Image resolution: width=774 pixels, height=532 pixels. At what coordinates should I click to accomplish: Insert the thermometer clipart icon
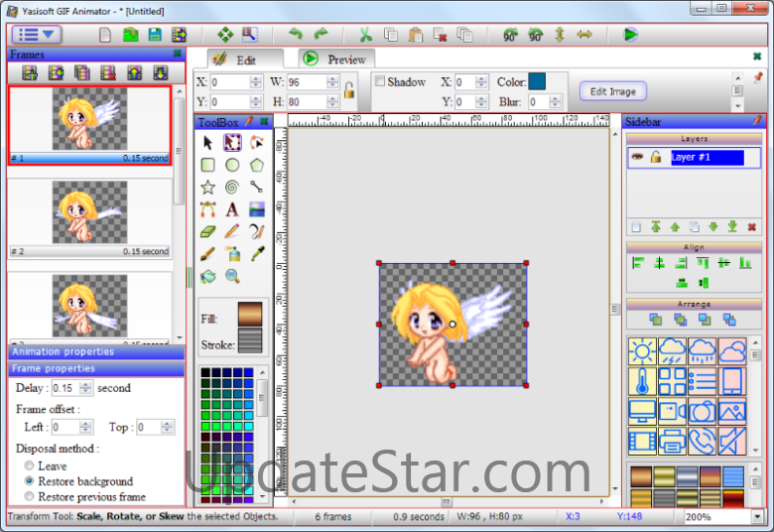tap(642, 381)
